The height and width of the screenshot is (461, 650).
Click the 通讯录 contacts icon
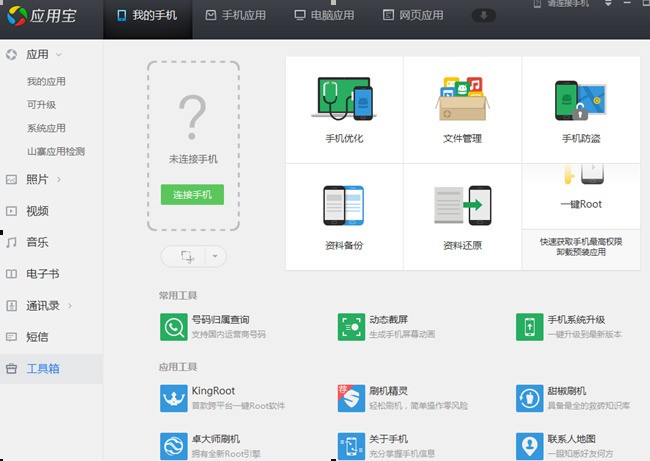(12, 306)
